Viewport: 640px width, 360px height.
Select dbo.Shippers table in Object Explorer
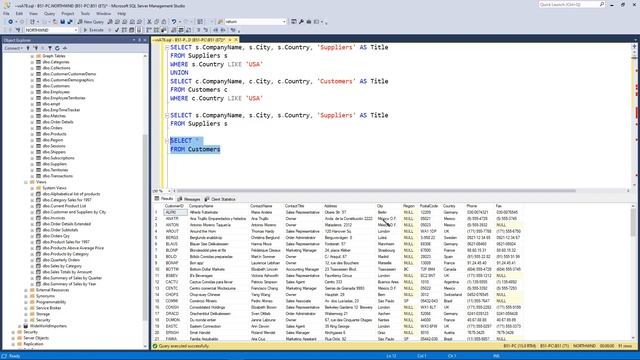[54, 152]
